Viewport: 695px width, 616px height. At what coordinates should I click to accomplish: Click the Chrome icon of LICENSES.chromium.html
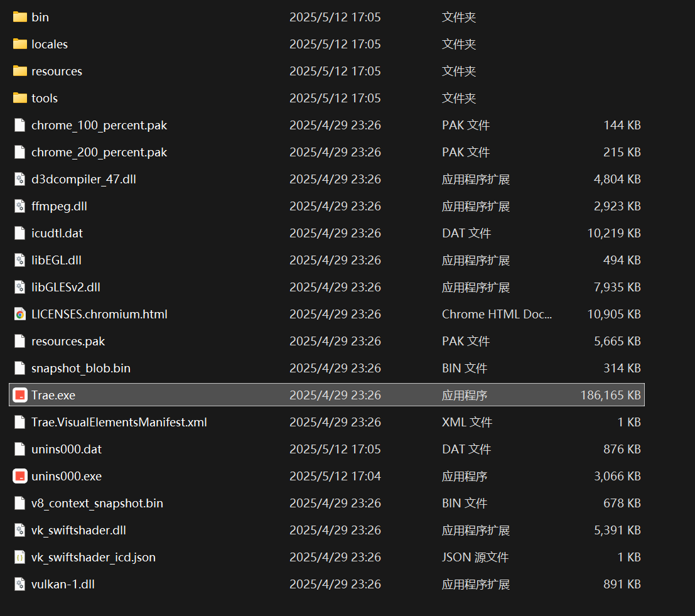[x=20, y=314]
